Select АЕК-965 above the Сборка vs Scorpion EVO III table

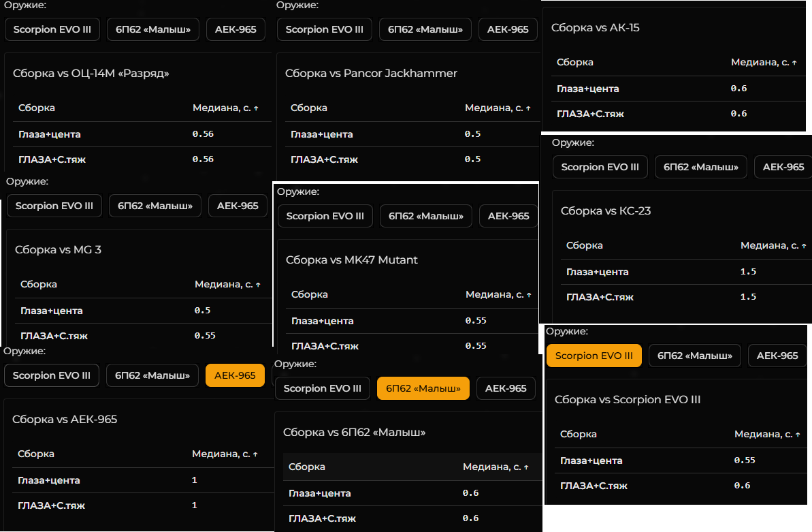(777, 356)
